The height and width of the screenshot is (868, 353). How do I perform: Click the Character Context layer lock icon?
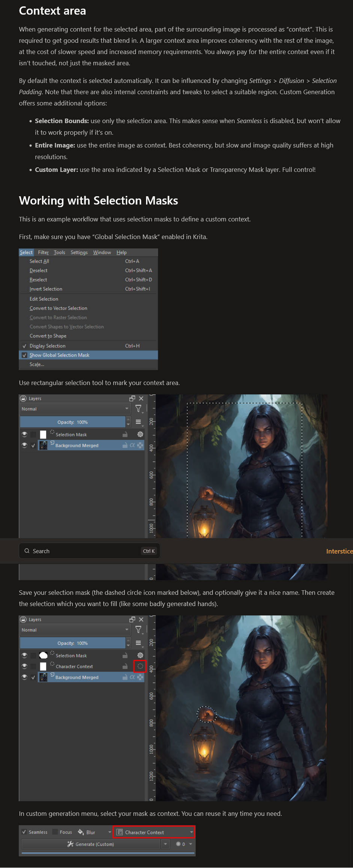click(x=125, y=666)
